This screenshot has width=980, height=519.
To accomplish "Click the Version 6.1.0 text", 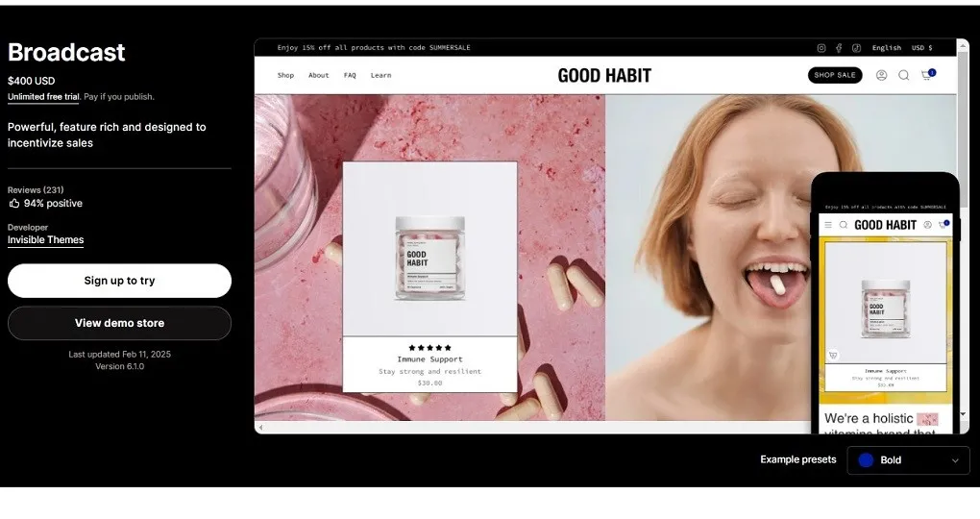I will pos(119,366).
